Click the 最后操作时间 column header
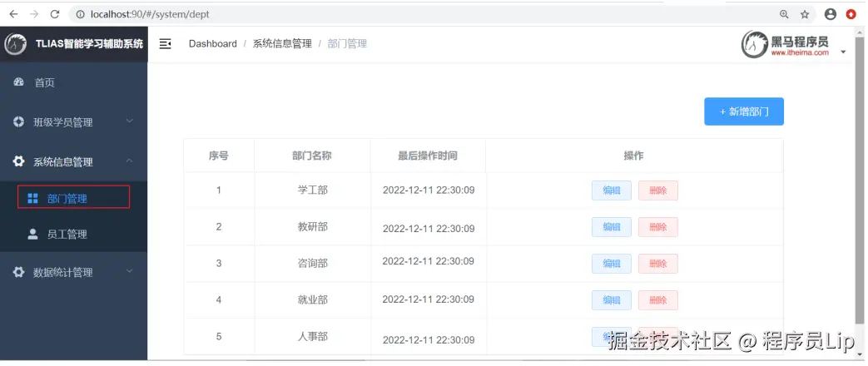 pos(428,156)
